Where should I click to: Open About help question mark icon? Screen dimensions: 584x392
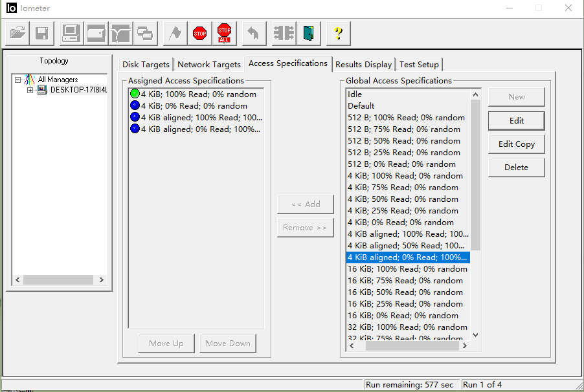pyautogui.click(x=338, y=33)
